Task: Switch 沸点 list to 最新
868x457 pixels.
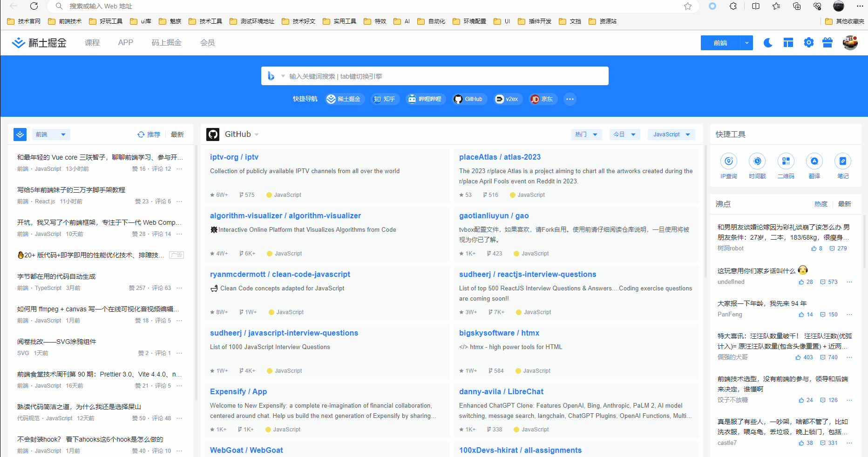Action: click(x=845, y=204)
